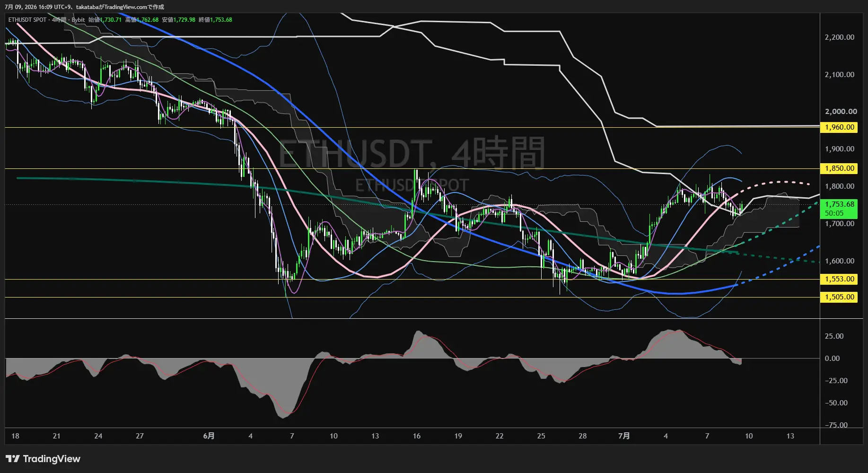Click the 終値 1,753.68 close value in the legend
The height and width of the screenshot is (473, 868).
215,20
